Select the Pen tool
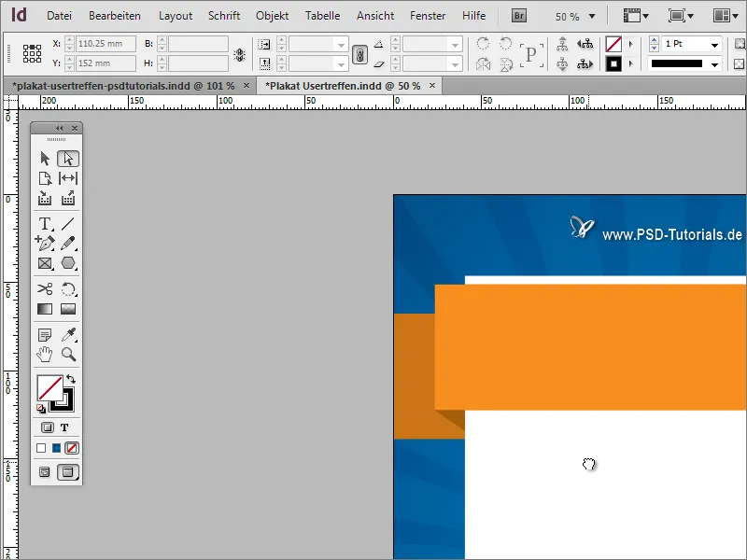 pos(45,243)
